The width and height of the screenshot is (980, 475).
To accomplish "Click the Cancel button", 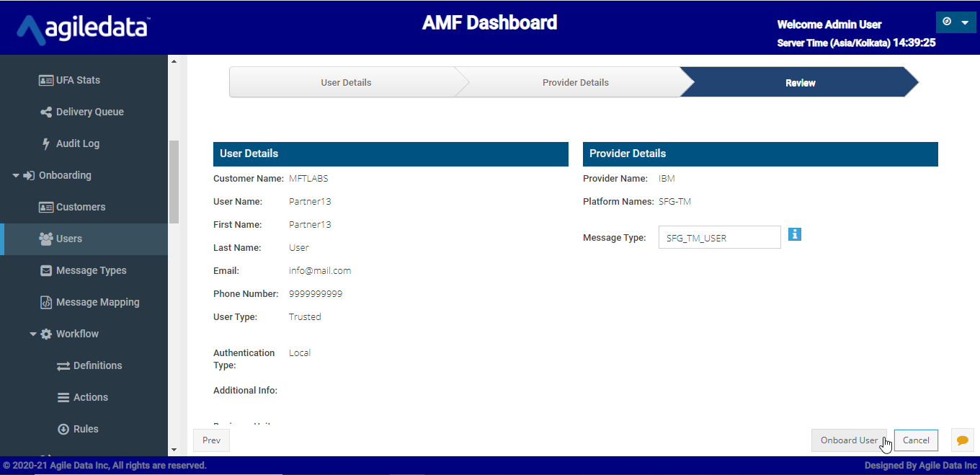I will [916, 440].
